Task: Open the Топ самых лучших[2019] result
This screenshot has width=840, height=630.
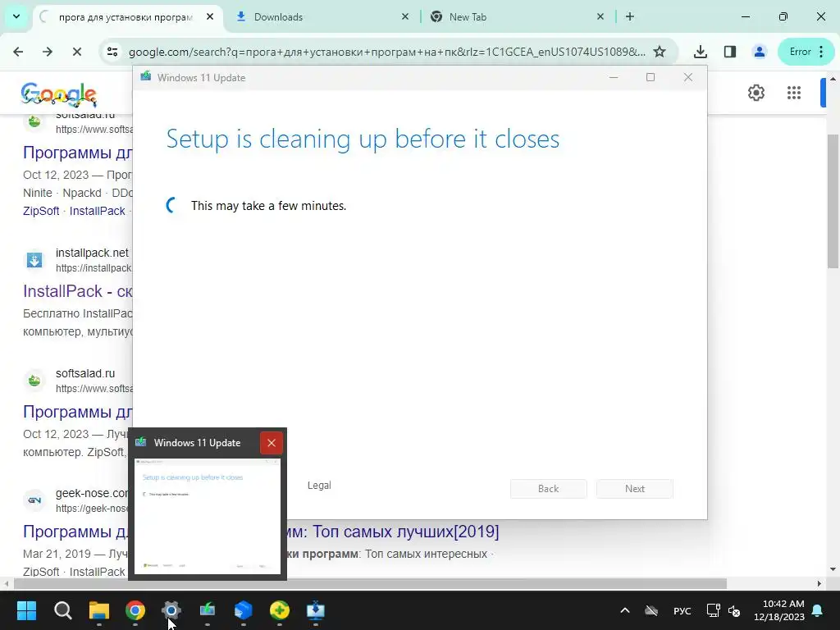Action: (395, 532)
